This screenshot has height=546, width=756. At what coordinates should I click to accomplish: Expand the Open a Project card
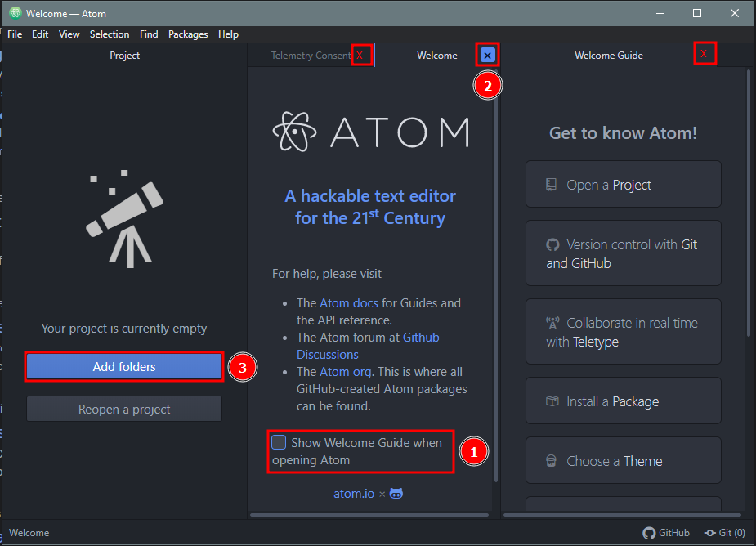624,184
